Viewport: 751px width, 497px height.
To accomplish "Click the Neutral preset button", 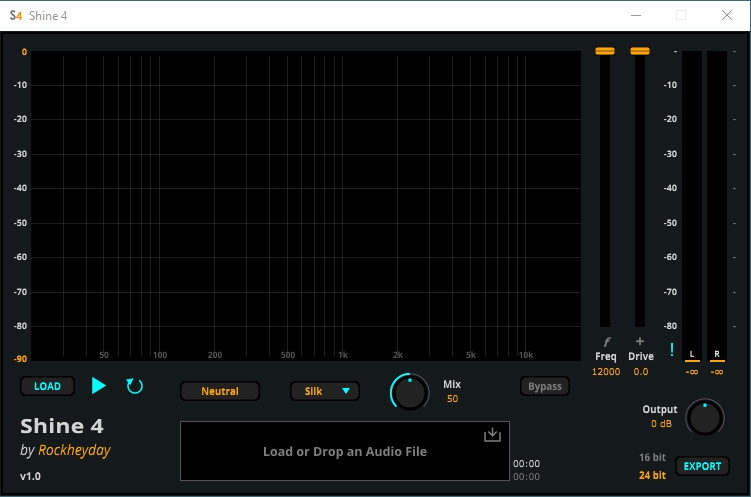I will 220,391.
